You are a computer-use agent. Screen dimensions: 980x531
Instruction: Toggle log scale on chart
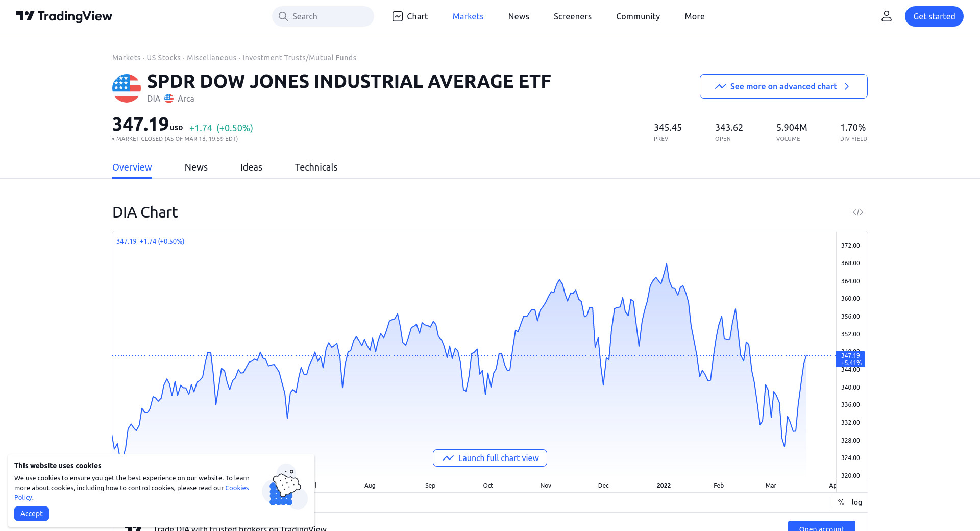click(856, 502)
